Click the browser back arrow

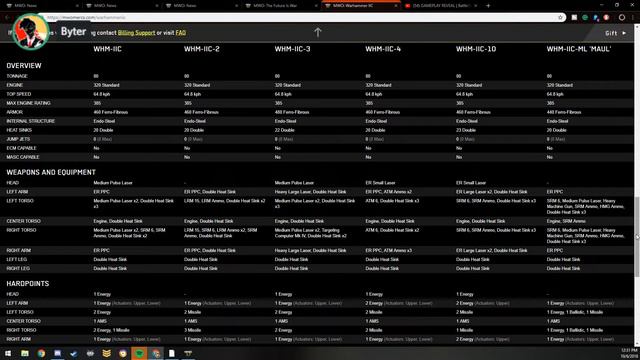7,18
